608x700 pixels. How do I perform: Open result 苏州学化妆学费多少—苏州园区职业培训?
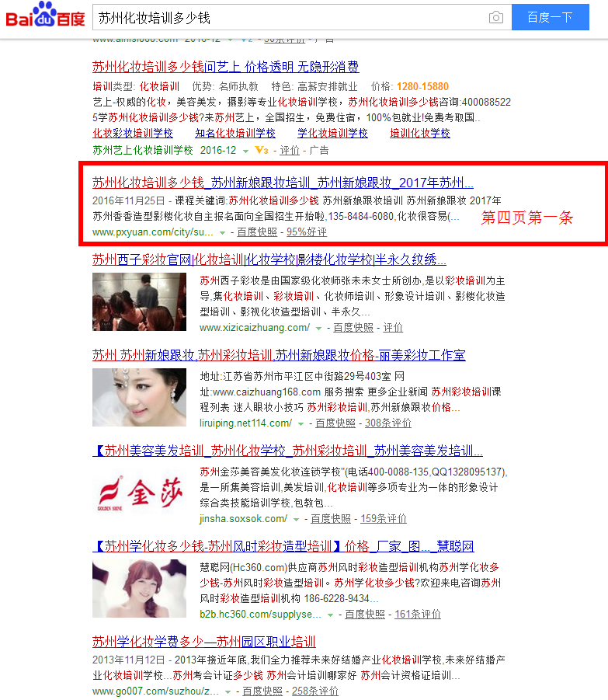[204, 642]
